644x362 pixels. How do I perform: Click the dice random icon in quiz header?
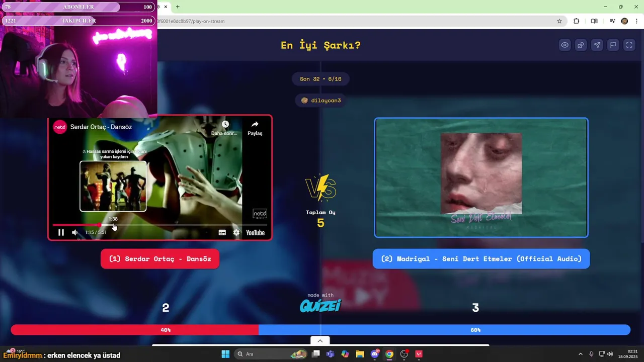(x=581, y=45)
